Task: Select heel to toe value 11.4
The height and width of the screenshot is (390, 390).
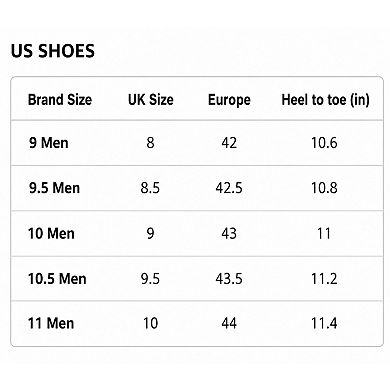Action: pos(324,323)
